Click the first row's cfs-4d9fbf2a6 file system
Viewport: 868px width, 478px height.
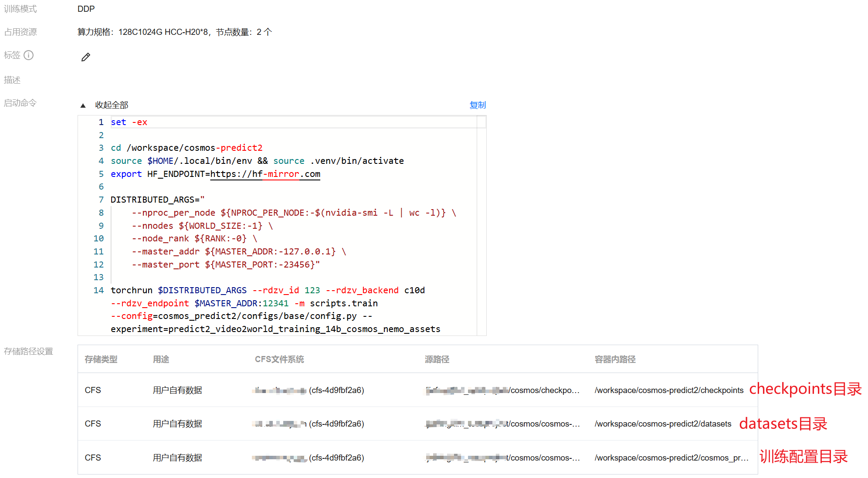coord(336,390)
